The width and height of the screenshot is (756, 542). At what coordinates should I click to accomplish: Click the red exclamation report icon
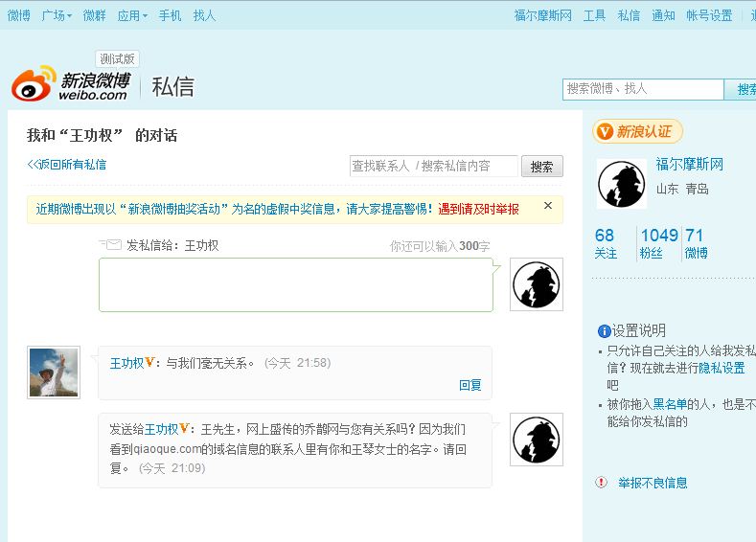pyautogui.click(x=601, y=482)
